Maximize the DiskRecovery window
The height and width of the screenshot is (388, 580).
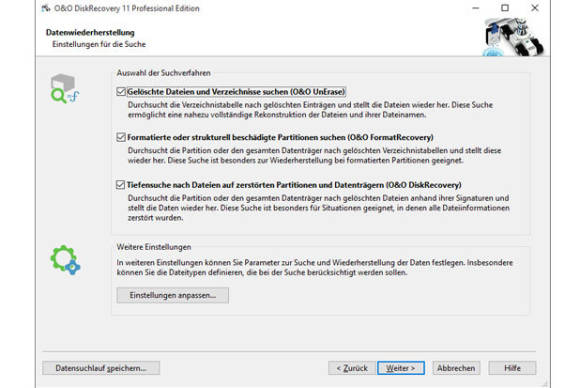click(x=505, y=8)
